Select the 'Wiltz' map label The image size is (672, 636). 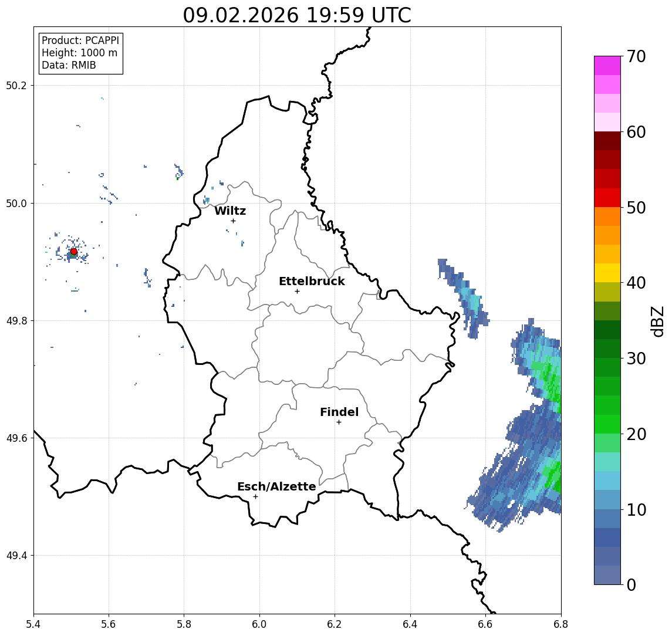pos(230,211)
